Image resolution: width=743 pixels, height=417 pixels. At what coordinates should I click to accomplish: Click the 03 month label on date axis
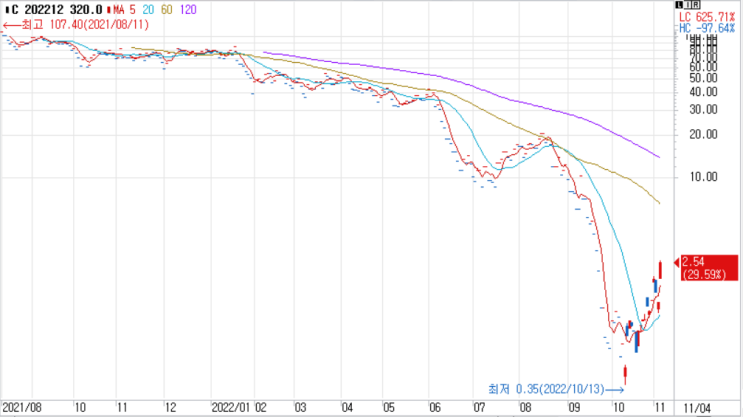[x=300, y=408]
